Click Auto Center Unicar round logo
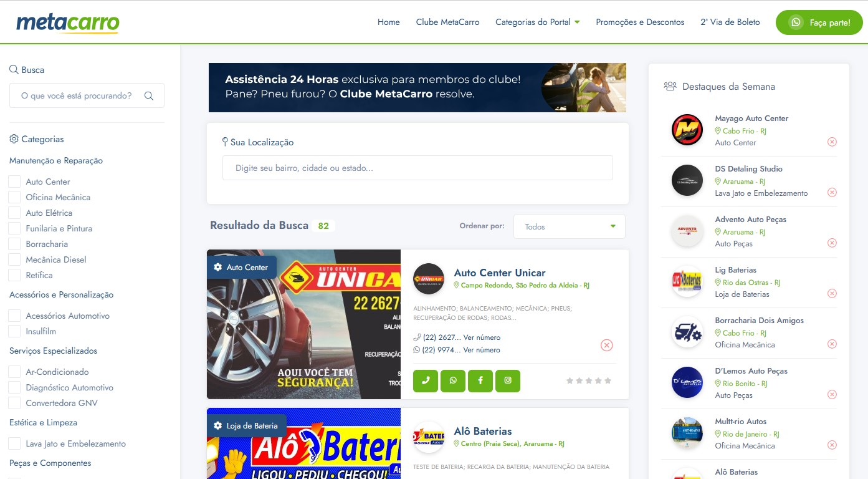Viewport: 868px width, 479px height. (429, 279)
